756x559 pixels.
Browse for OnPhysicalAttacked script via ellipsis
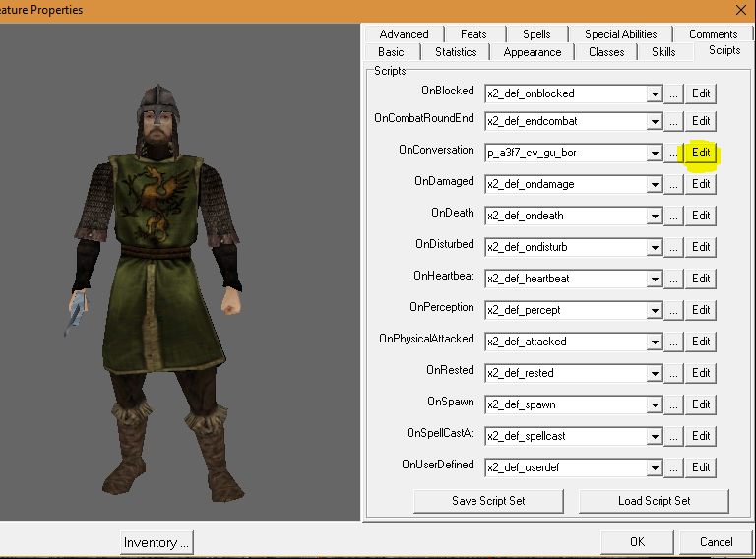tap(673, 342)
